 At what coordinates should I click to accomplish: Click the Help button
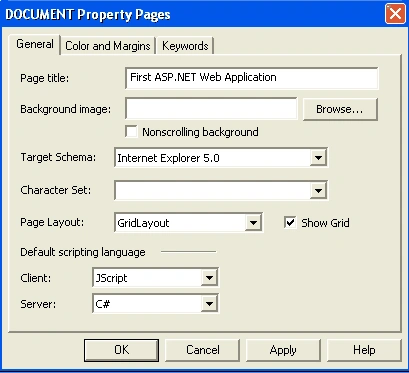click(364, 350)
